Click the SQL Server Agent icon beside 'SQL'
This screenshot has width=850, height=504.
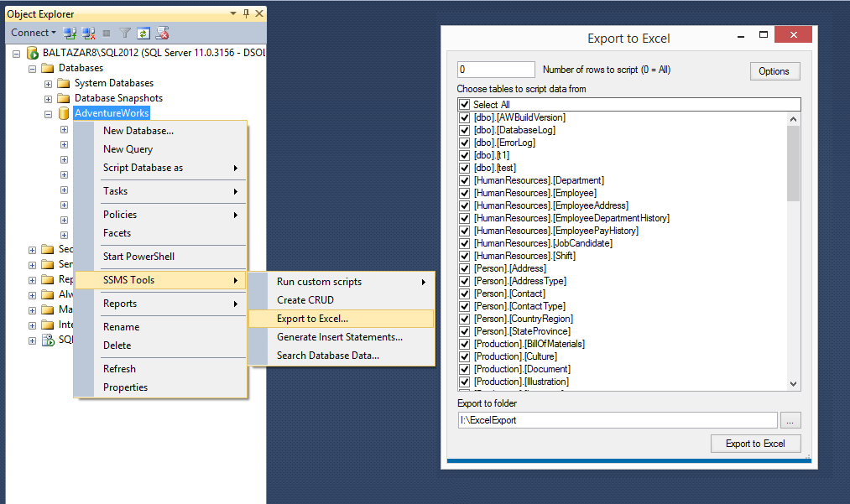(x=48, y=340)
